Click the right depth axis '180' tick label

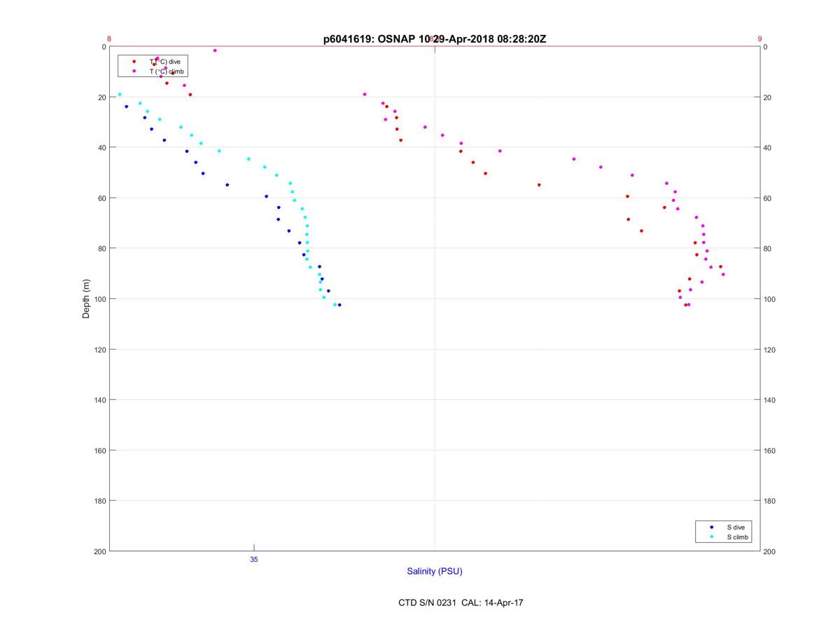pyautogui.click(x=770, y=501)
